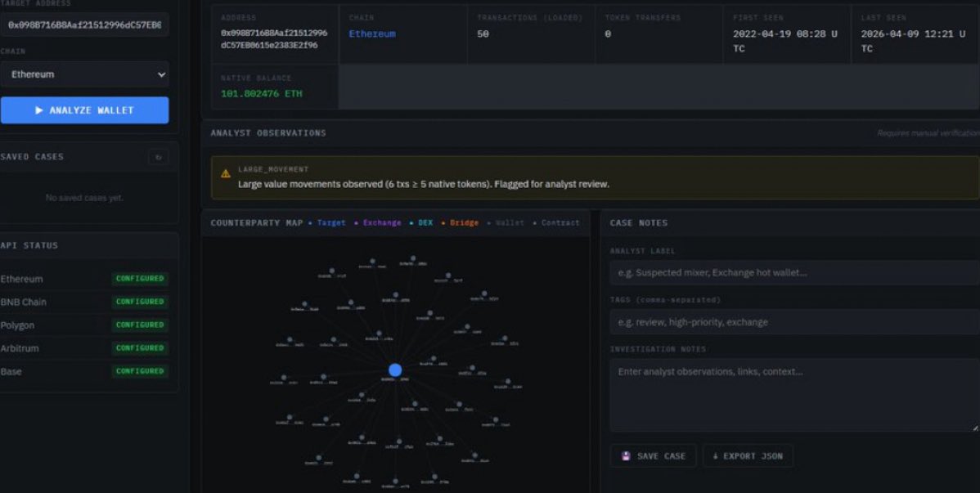Refresh the Saved Cases list icon

pyautogui.click(x=158, y=158)
